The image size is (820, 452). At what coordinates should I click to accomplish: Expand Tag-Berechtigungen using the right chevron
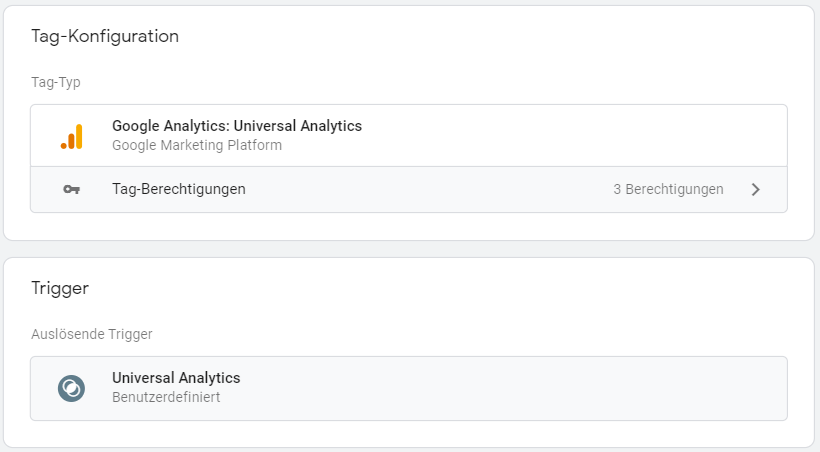[x=756, y=189]
